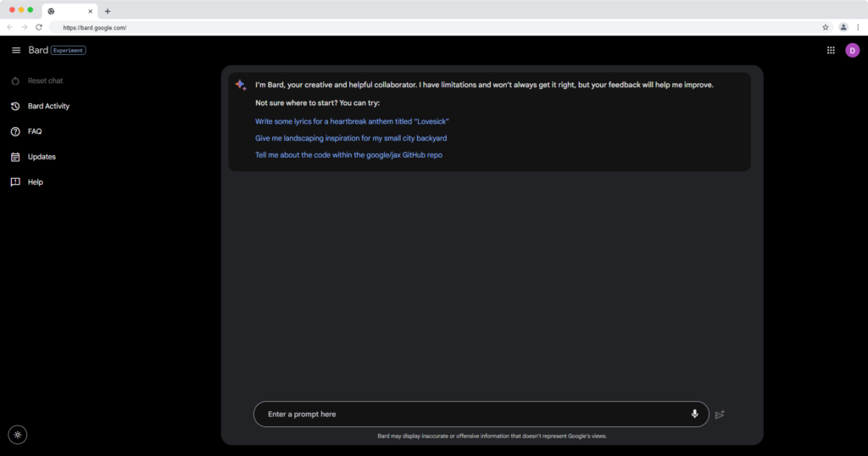
Task: Select the google/jax GitHub repo suggestion
Action: point(348,155)
